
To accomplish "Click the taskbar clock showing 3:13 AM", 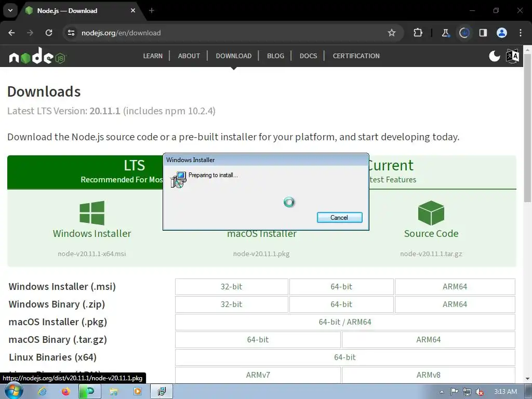I will 505,392.
